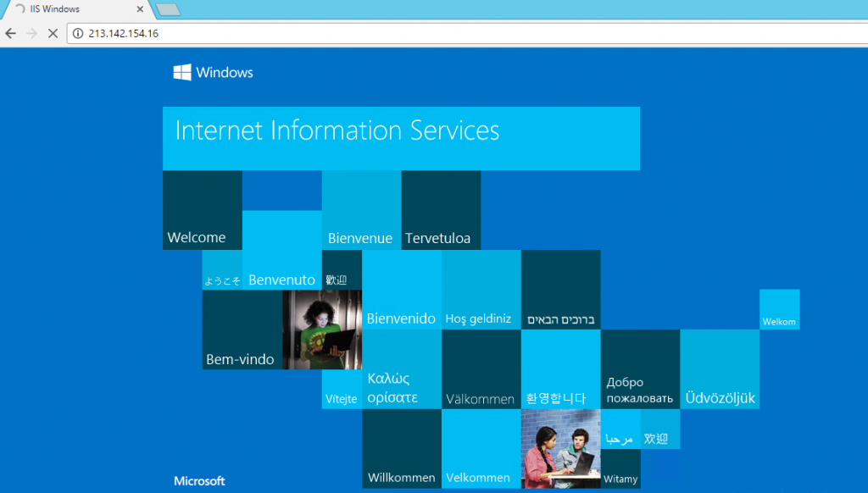The image size is (868, 493).
Task: Click the Hebrew ברוכים הבאים tile
Action: [561, 290]
